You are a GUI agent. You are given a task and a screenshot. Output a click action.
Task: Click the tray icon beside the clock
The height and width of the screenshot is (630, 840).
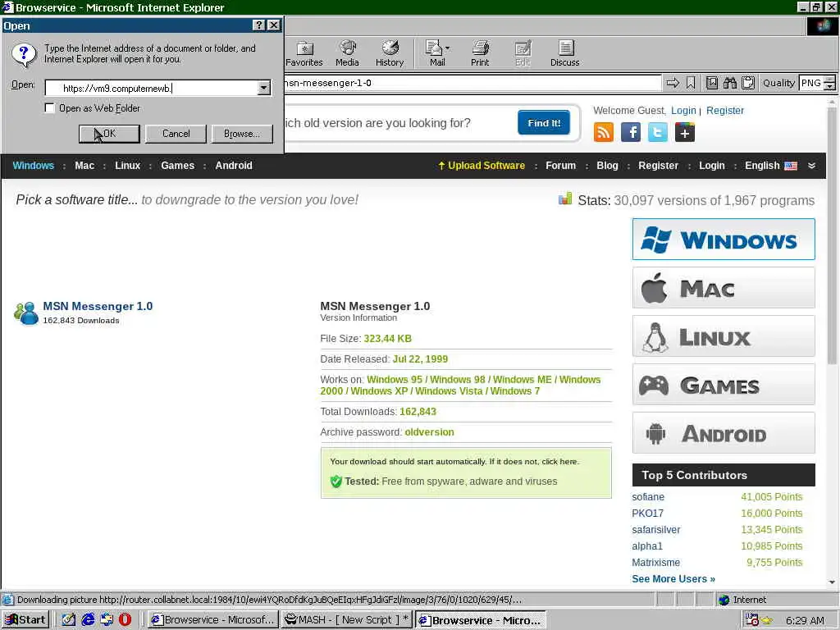767,620
